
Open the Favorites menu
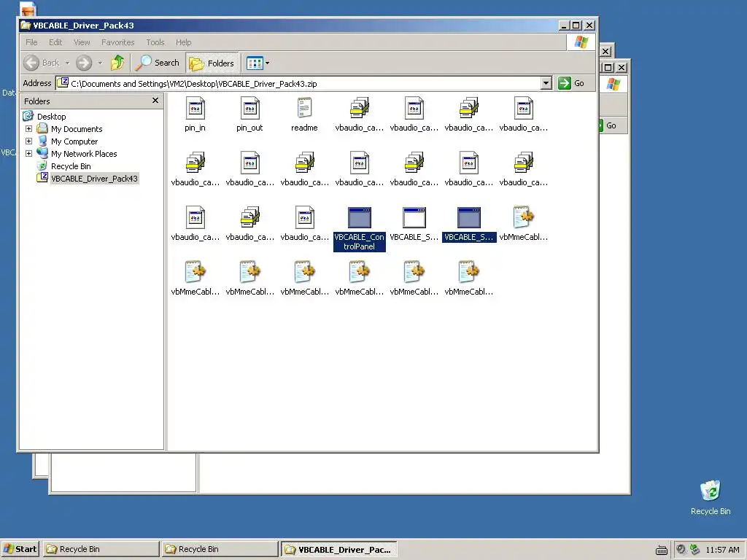click(117, 42)
